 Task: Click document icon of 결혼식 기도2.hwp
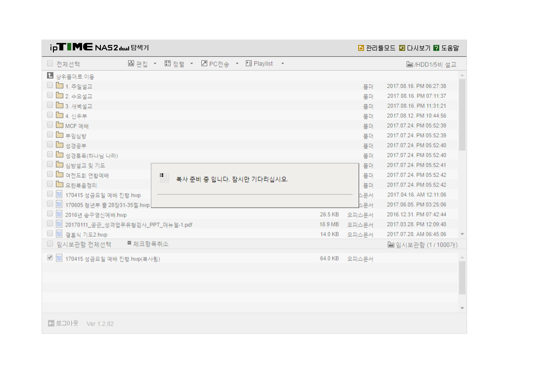[x=59, y=234]
